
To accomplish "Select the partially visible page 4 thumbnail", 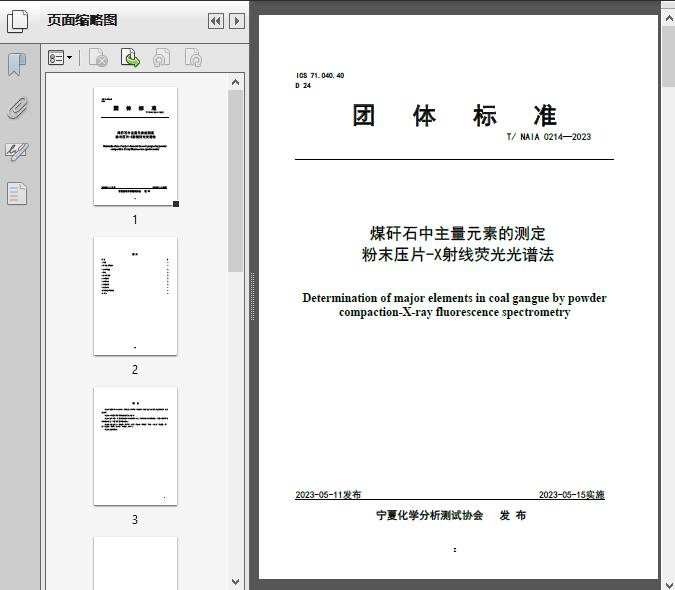I will (x=135, y=563).
